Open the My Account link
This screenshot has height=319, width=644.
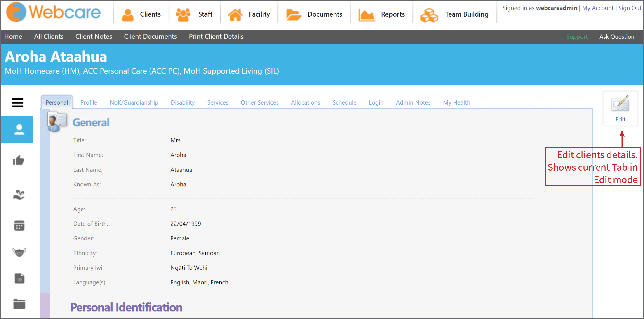pos(597,8)
